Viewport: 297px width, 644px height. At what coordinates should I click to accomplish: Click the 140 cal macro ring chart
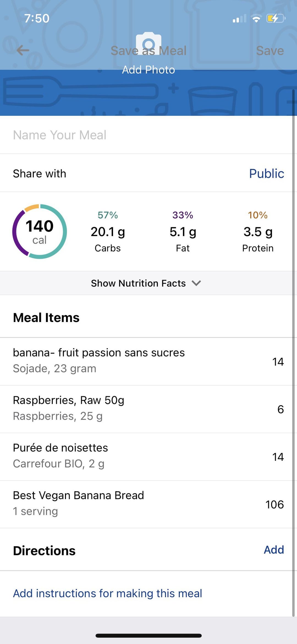click(x=40, y=231)
